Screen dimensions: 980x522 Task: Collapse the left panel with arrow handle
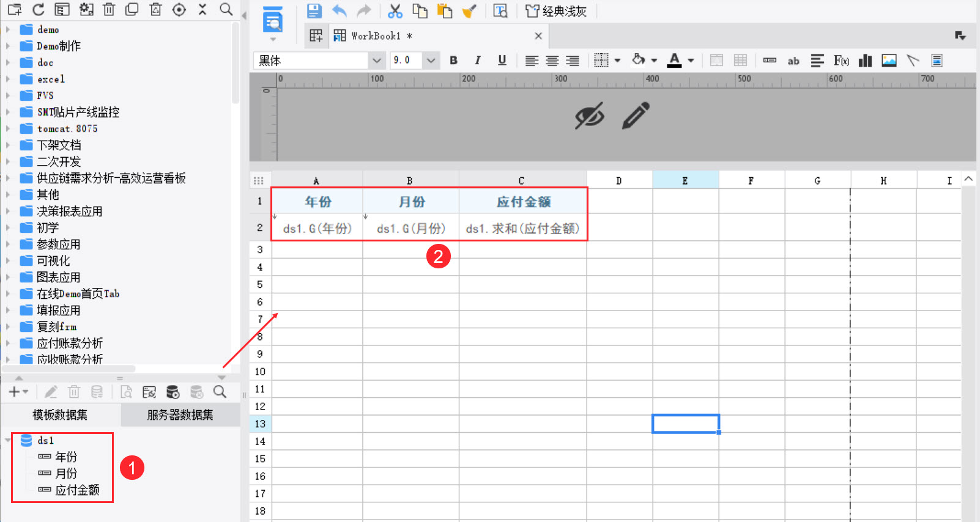[x=244, y=15]
